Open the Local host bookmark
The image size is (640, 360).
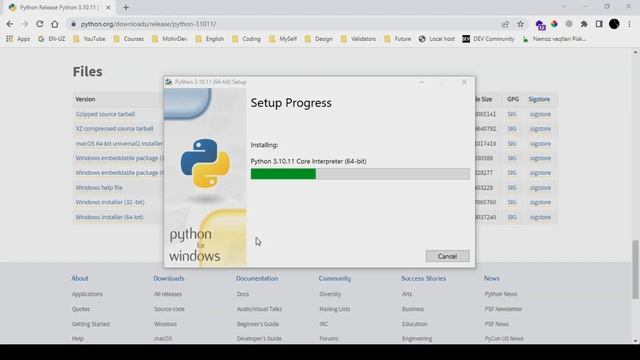[437, 39]
